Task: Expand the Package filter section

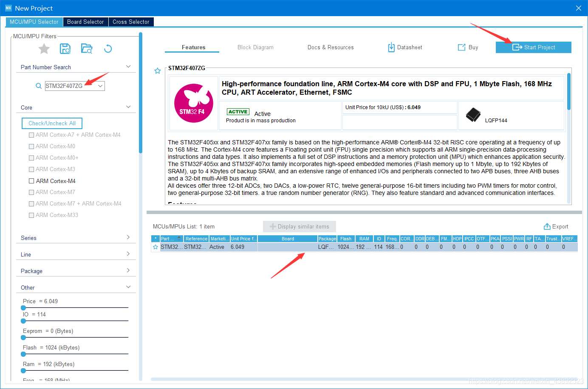Action: tap(128, 271)
